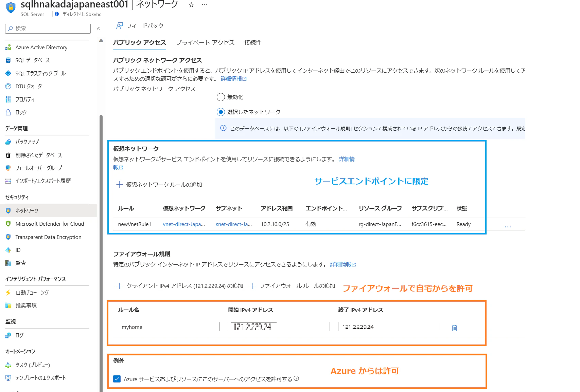Image resolution: width=580 pixels, height=392 pixels.
Task: Open SQL エラスティック プール item
Action: [40, 73]
